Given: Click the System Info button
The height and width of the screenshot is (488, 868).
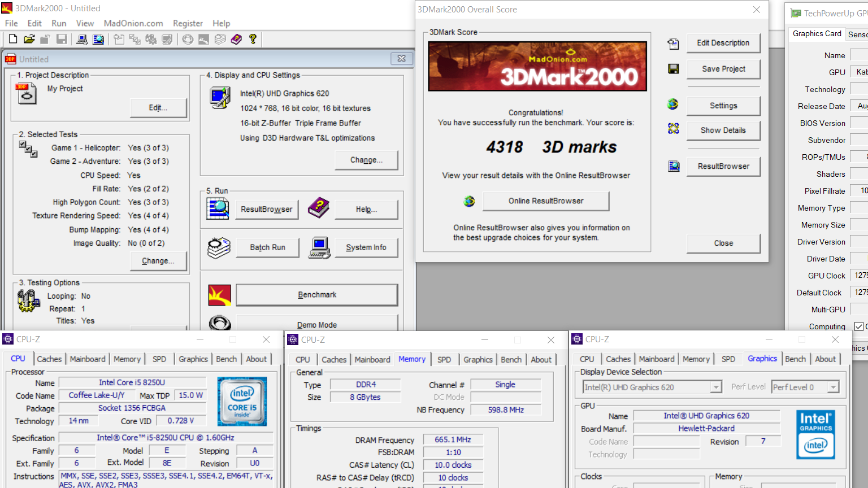Looking at the screenshot, I should 366,247.
